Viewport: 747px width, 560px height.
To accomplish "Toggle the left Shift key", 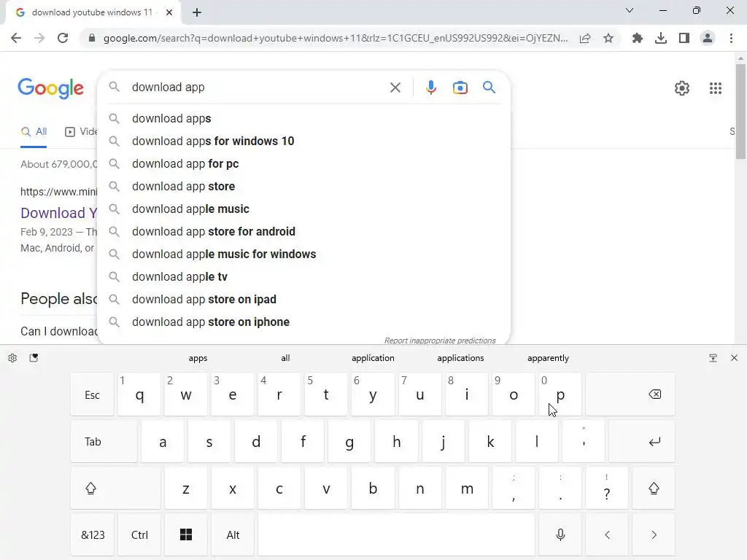I will click(115, 488).
